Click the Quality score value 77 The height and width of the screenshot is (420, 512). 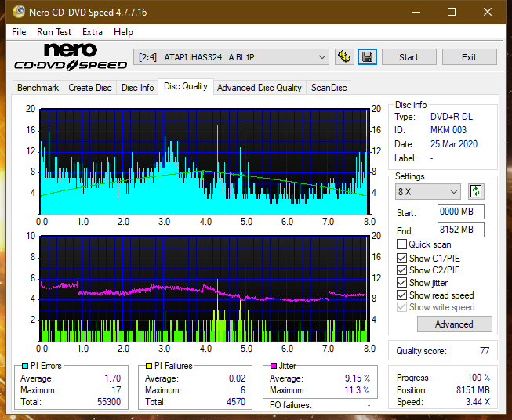[485, 351]
